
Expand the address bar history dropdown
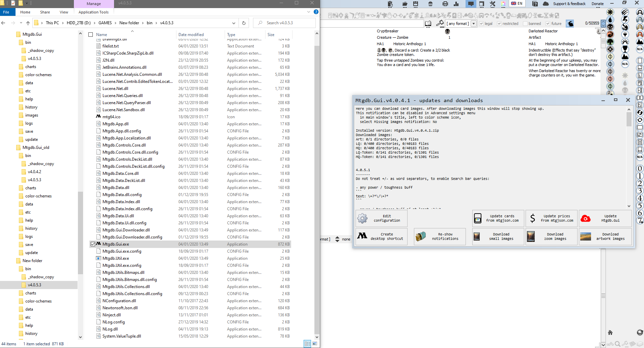tap(233, 23)
